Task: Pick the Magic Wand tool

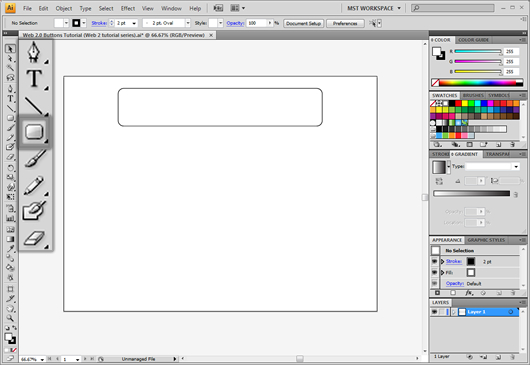Action: [x=10, y=68]
